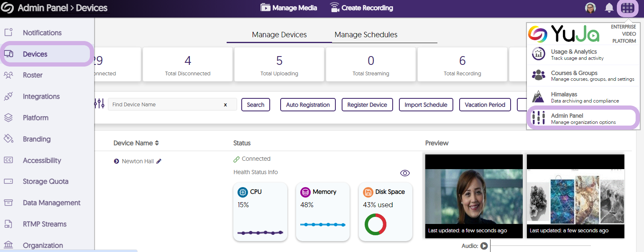Click the YuJa logo in top bar
Viewport: 644px width, 252px height.
(x=8, y=8)
